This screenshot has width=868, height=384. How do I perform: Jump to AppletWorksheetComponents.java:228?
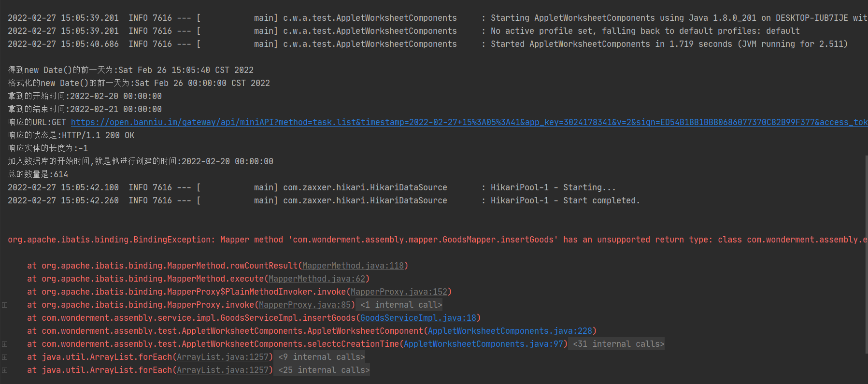(x=510, y=331)
